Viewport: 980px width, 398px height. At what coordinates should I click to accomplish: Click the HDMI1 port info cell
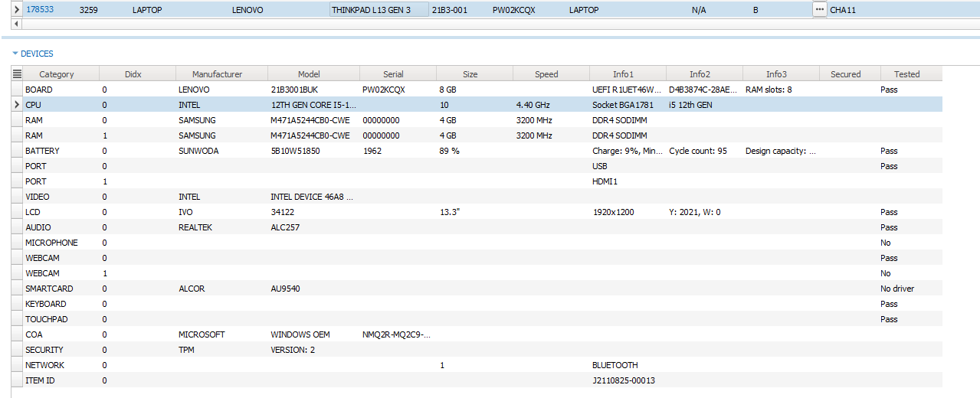[628, 181]
